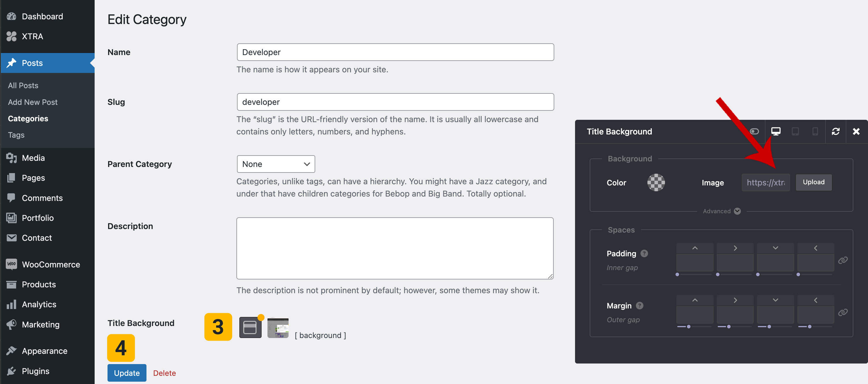Click the reset refresh icon in Title Background panel
The height and width of the screenshot is (384, 868).
pyautogui.click(x=835, y=131)
